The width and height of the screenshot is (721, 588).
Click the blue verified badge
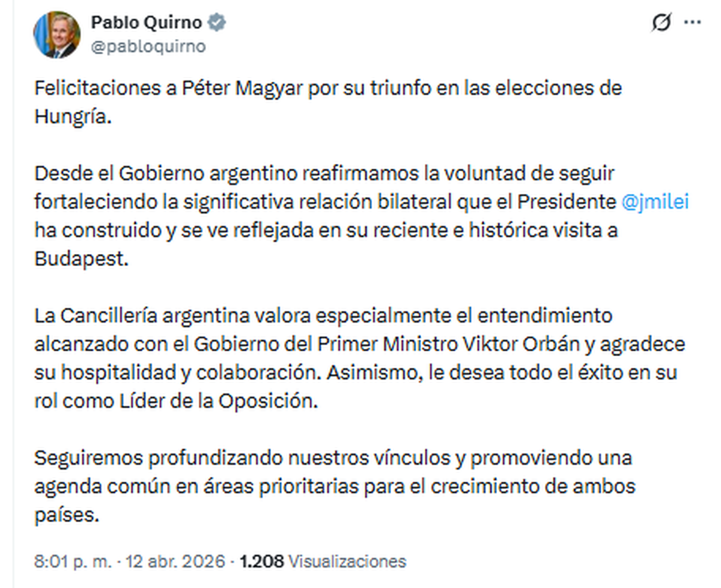[217, 23]
